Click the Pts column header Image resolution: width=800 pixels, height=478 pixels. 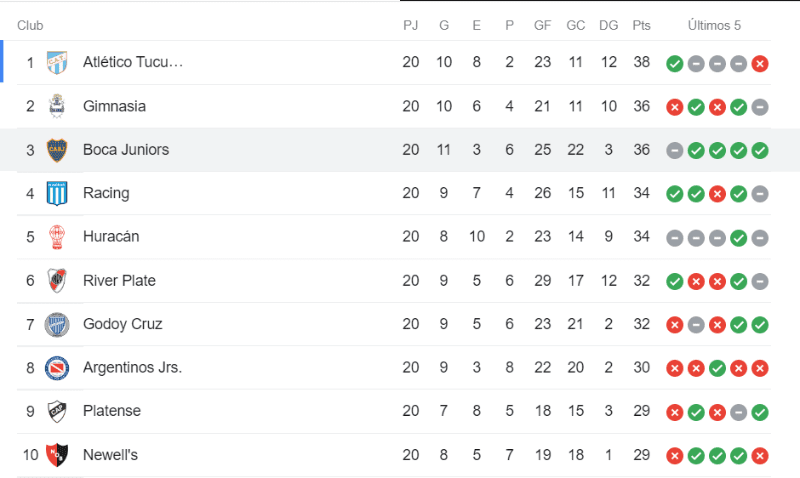pos(641,25)
